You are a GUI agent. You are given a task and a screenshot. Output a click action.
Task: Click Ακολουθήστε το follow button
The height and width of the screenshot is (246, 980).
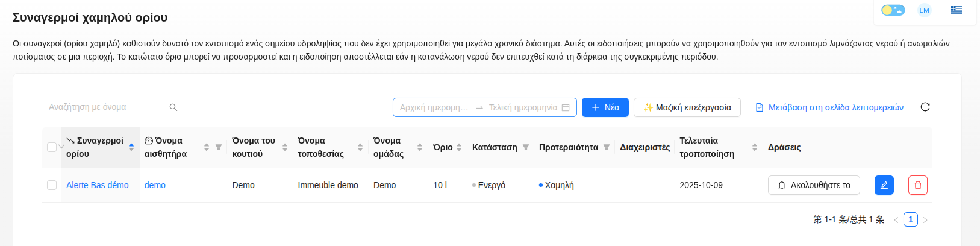tap(814, 185)
